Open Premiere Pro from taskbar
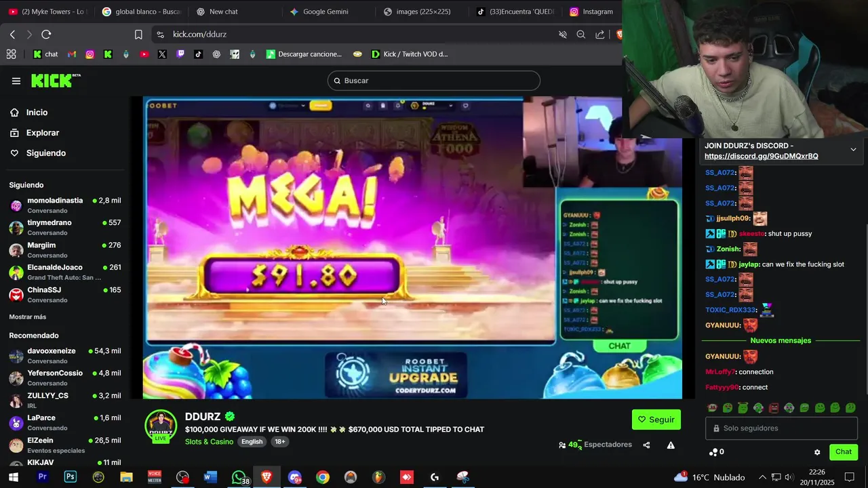 42,477
